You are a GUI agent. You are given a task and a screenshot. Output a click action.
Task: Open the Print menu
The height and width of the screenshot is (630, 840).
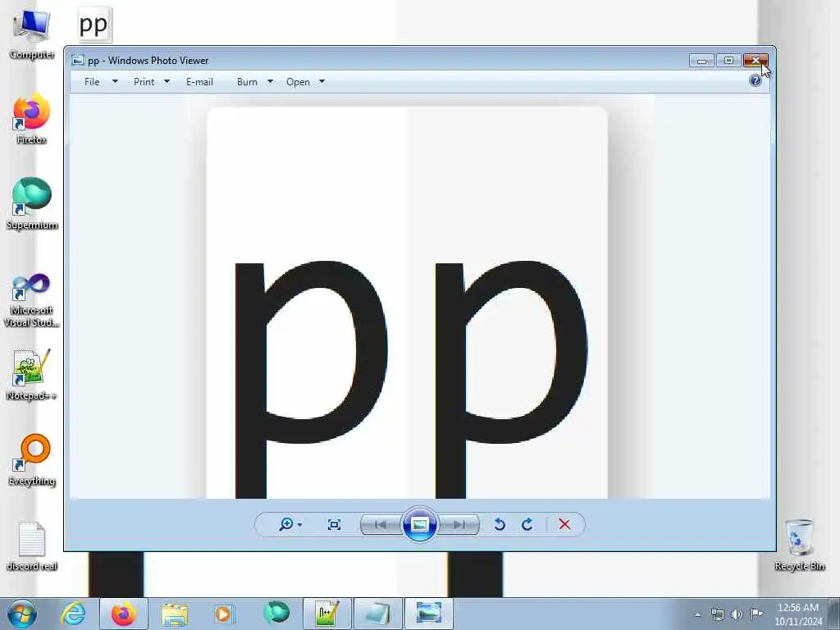(144, 82)
